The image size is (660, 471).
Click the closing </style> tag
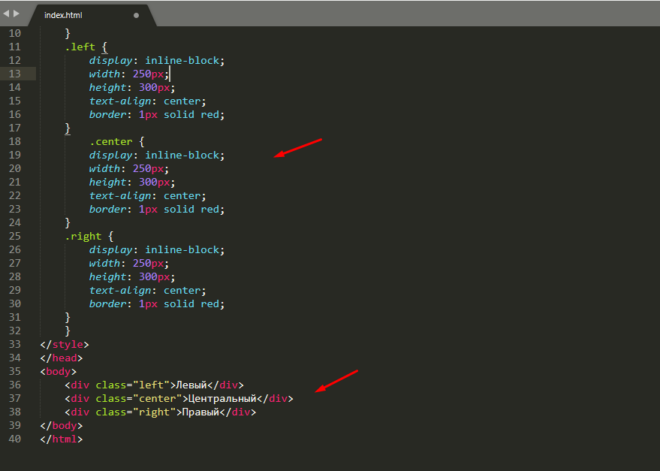click(x=64, y=345)
